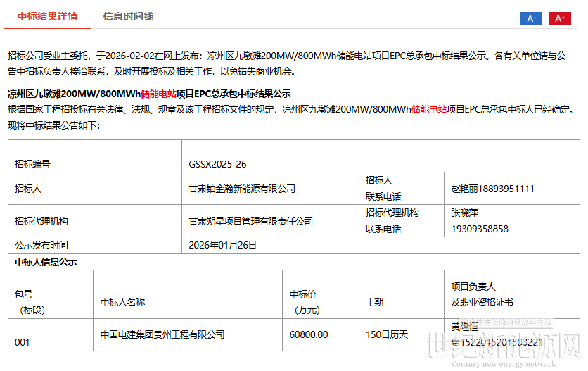
Task: Click agency phone number 19309358858
Action: pyautogui.click(x=479, y=229)
